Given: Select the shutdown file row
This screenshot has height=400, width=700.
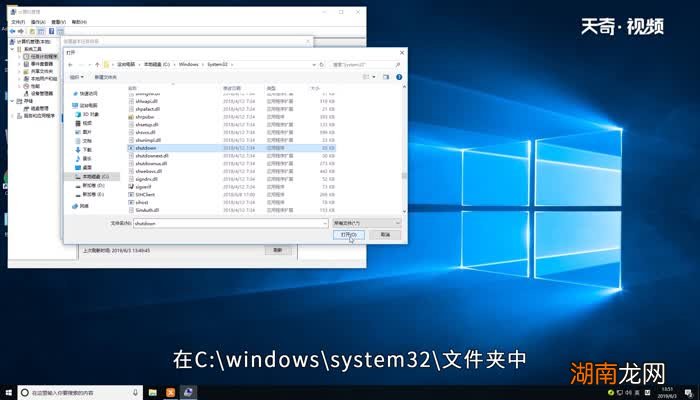Looking at the screenshot, I should point(232,148).
